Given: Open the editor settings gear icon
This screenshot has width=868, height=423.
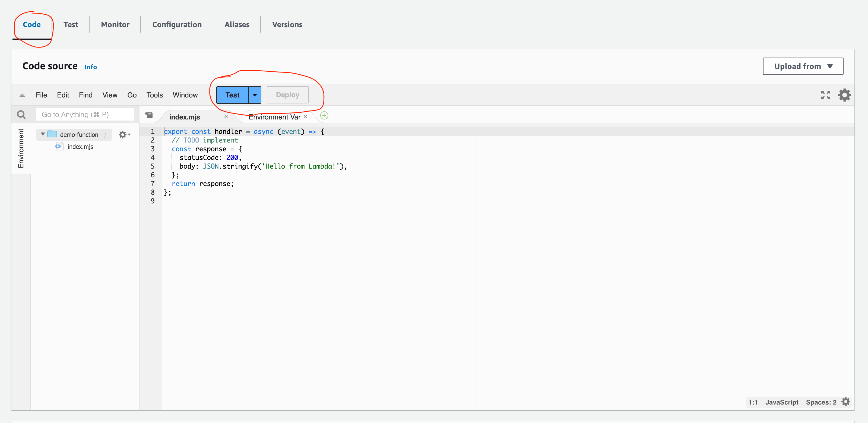Looking at the screenshot, I should click(844, 95).
